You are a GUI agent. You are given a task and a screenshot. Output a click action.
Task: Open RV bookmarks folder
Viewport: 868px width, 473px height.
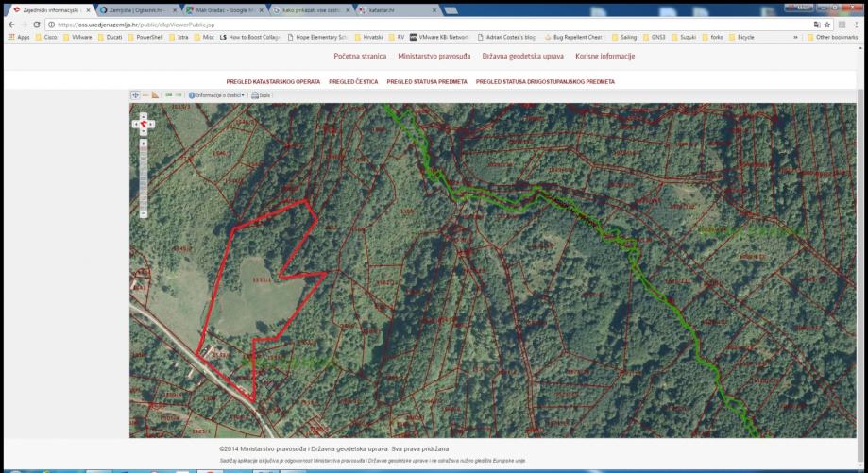coord(397,37)
